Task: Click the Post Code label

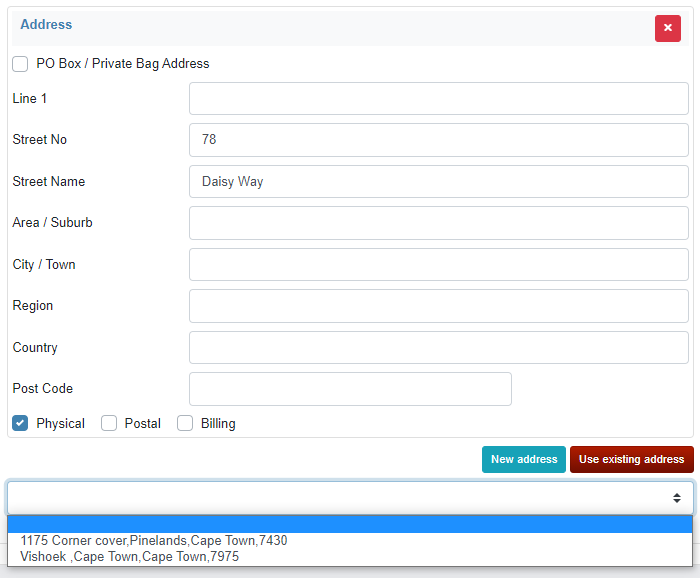Action: (x=42, y=388)
